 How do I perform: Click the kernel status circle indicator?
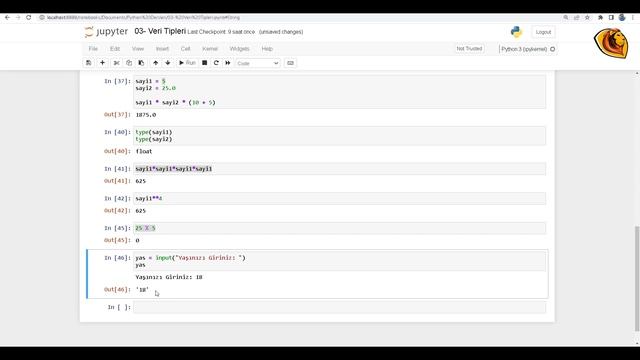[553, 49]
